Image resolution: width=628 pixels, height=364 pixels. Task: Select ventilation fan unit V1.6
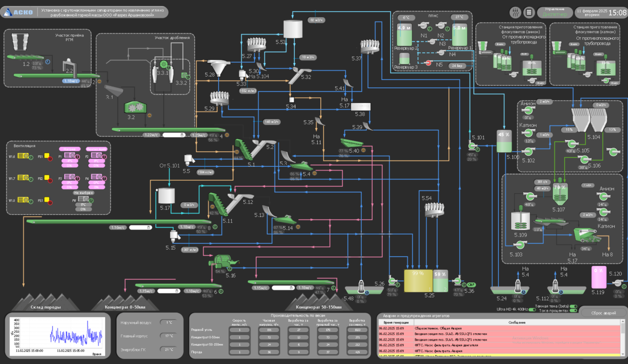point(23,156)
